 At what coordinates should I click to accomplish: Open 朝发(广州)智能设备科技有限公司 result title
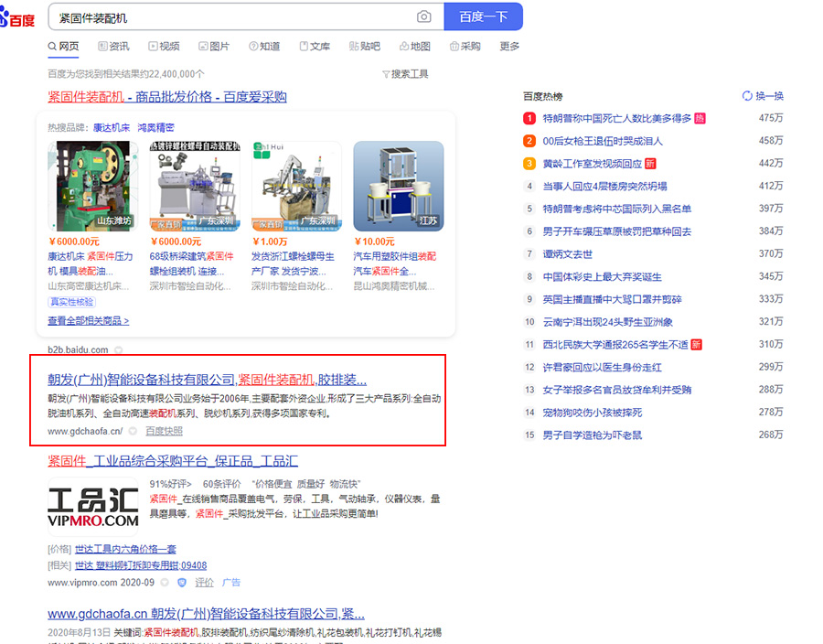pos(208,380)
